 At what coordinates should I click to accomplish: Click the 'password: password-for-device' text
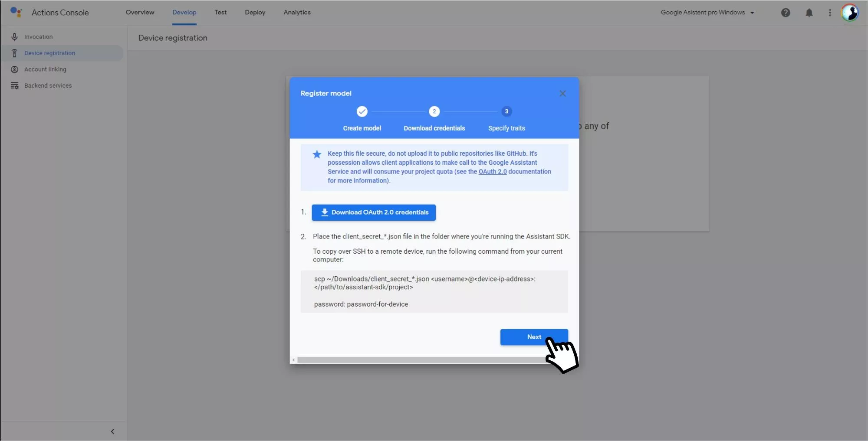361,304
